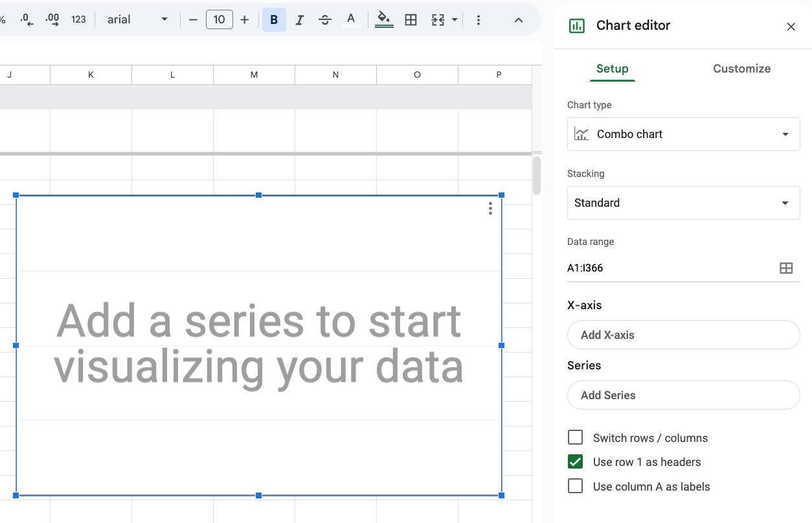Apply strikethrough formatting
The height and width of the screenshot is (523, 812).
click(x=325, y=20)
